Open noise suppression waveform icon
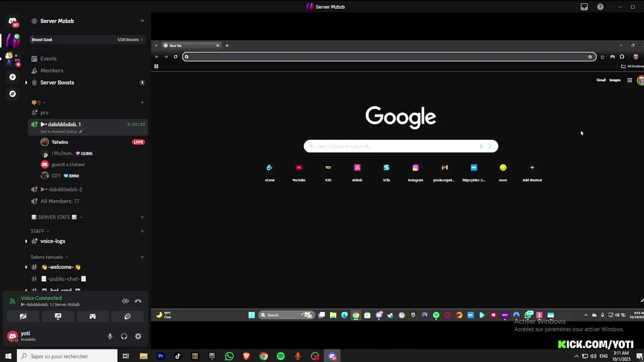 tap(125, 301)
